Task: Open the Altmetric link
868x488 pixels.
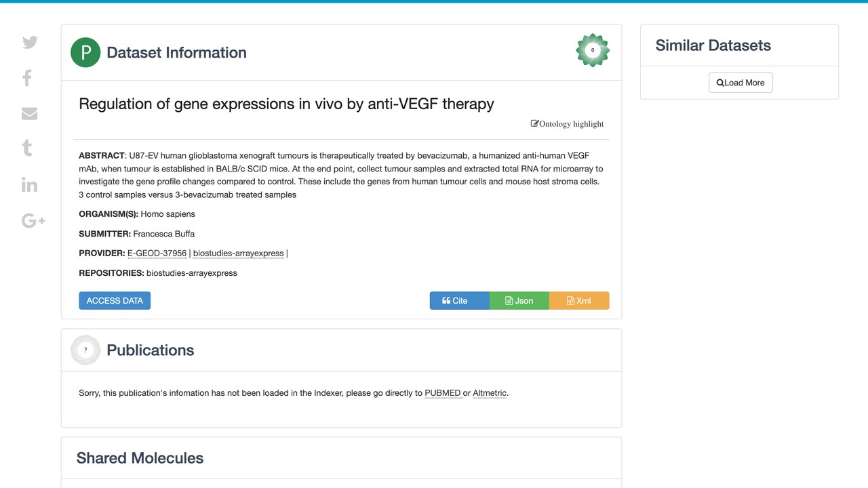Action: (490, 393)
